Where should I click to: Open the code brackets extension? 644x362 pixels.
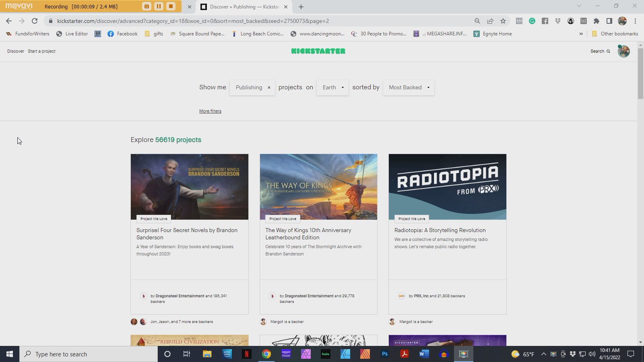coord(519,21)
